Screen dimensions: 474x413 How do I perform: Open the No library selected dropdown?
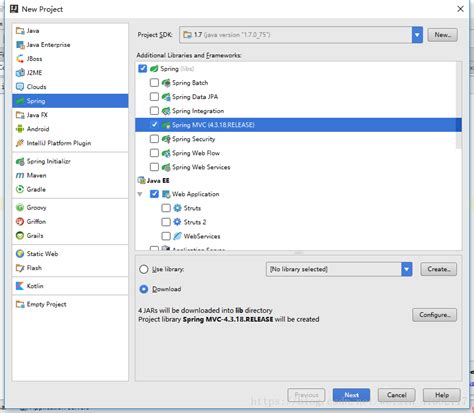339,269
